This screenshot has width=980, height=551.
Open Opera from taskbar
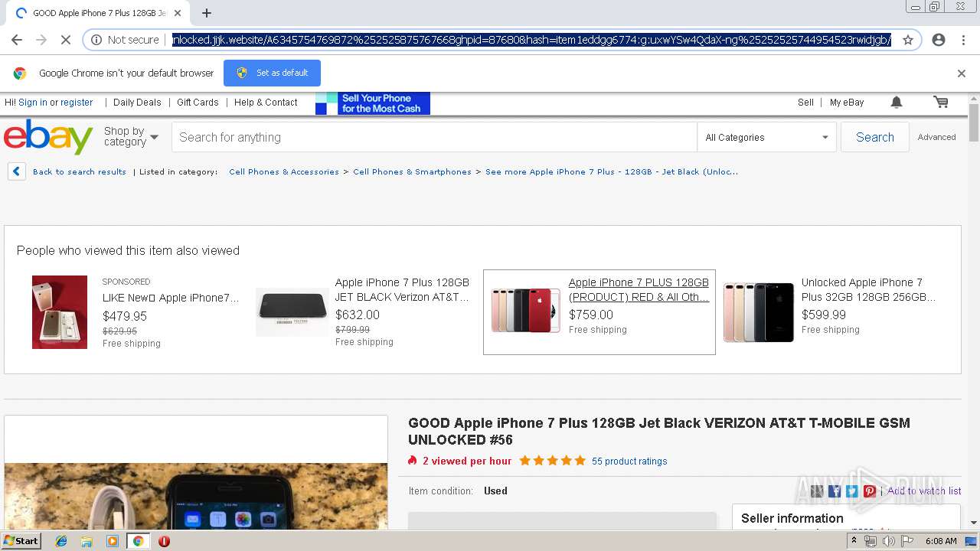pos(164,541)
